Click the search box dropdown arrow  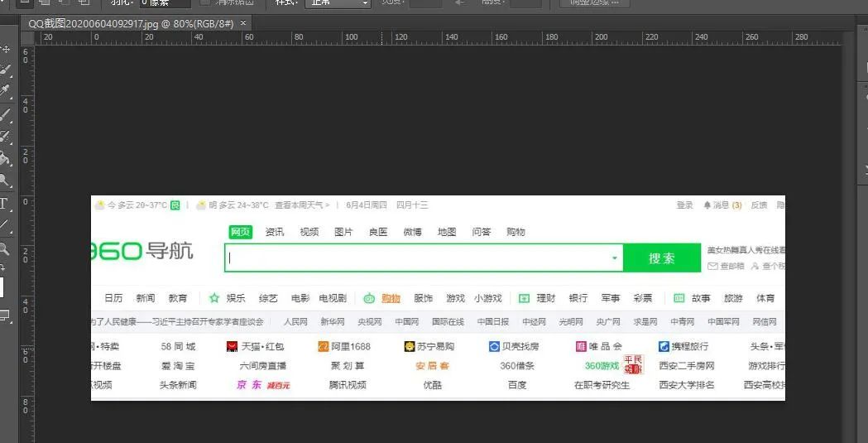click(614, 258)
